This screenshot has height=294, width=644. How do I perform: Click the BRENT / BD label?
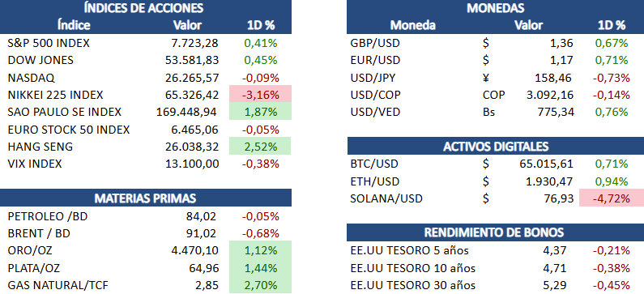pyautogui.click(x=39, y=233)
